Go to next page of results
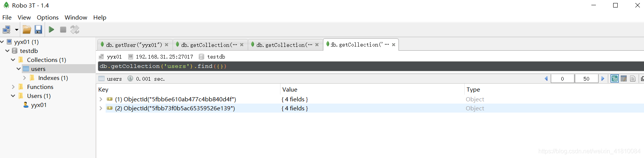Viewport: 644px width, 158px height. (603, 78)
